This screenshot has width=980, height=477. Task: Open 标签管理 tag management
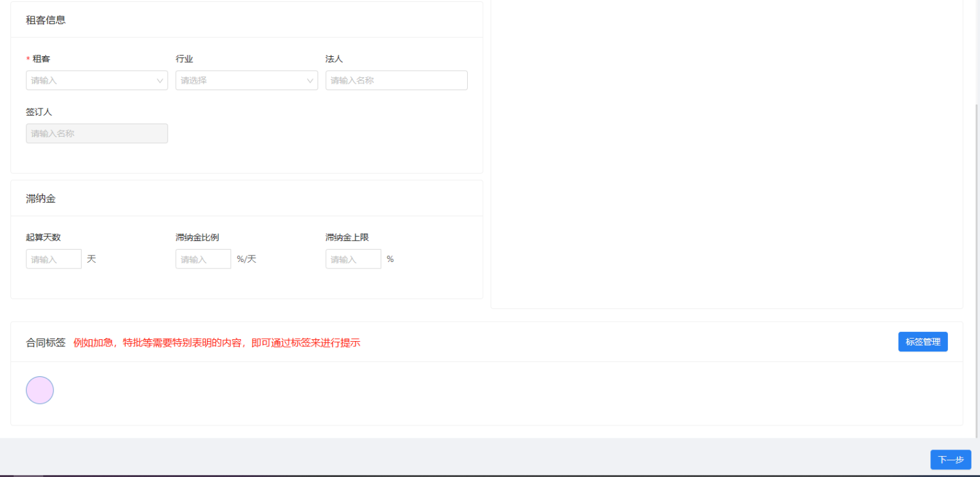click(x=923, y=342)
